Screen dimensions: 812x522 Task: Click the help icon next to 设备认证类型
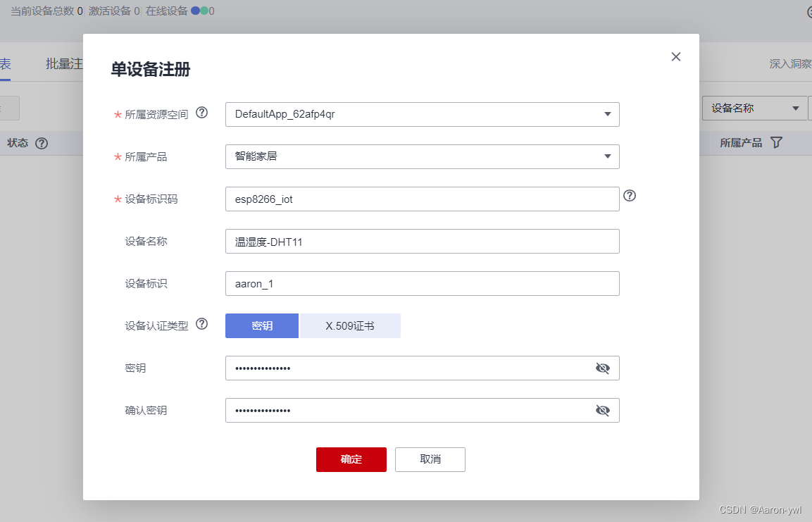202,324
